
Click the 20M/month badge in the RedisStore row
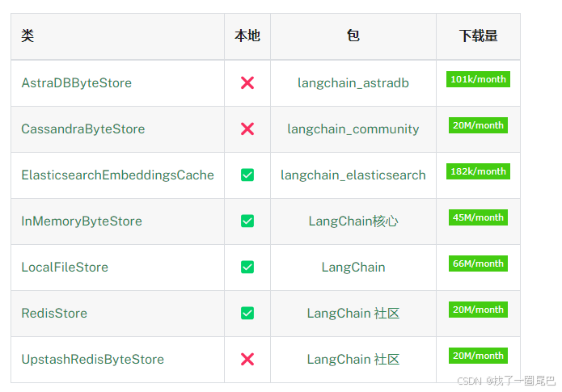[x=478, y=310]
